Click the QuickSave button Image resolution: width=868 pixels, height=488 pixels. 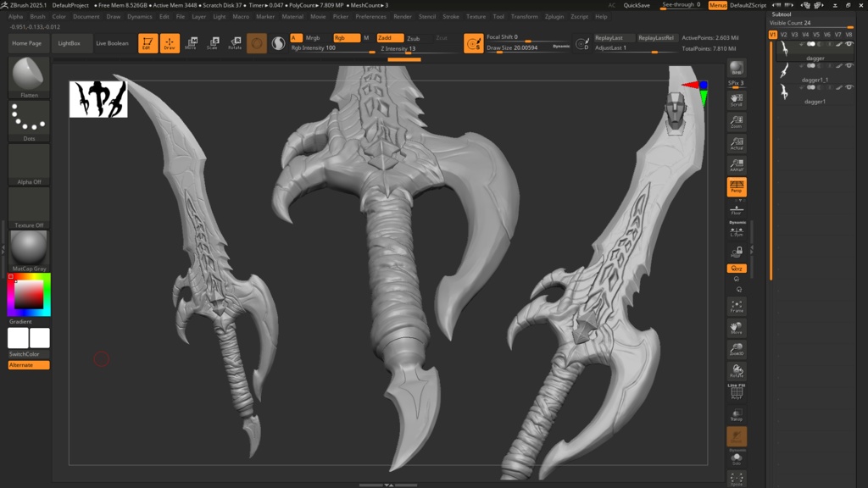click(637, 5)
